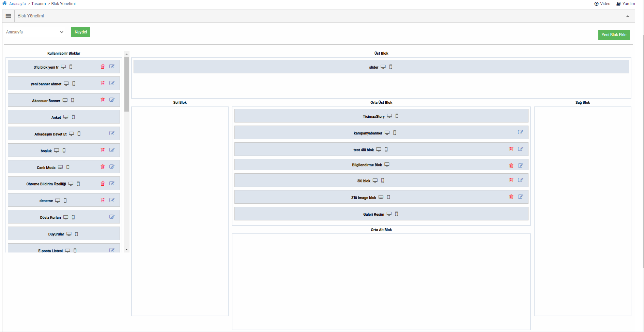The height and width of the screenshot is (332, 644).
Task: Edit the '3'lü Image blok' item
Action: 521,197
